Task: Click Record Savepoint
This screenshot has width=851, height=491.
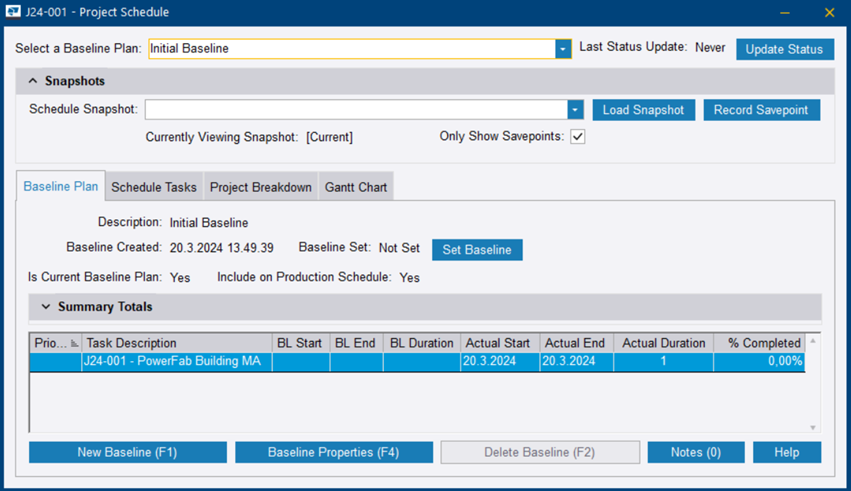Action: pos(761,110)
